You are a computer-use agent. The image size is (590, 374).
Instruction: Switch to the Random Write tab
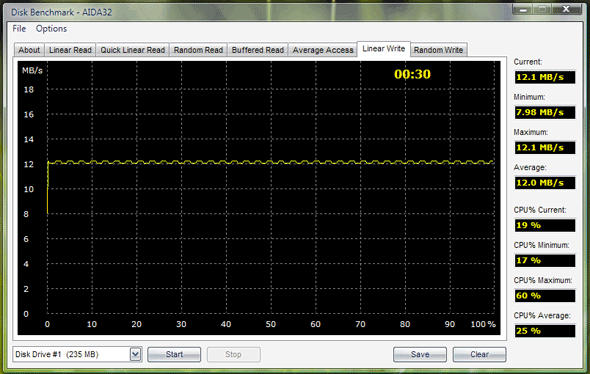click(x=438, y=50)
